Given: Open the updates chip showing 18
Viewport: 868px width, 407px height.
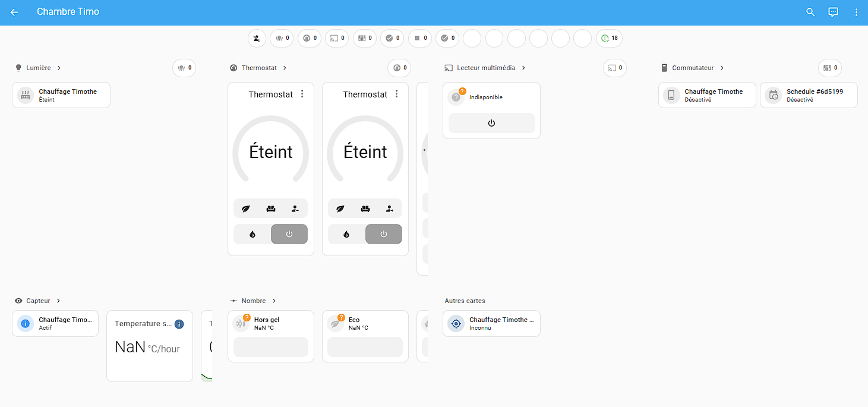Looking at the screenshot, I should pyautogui.click(x=609, y=38).
